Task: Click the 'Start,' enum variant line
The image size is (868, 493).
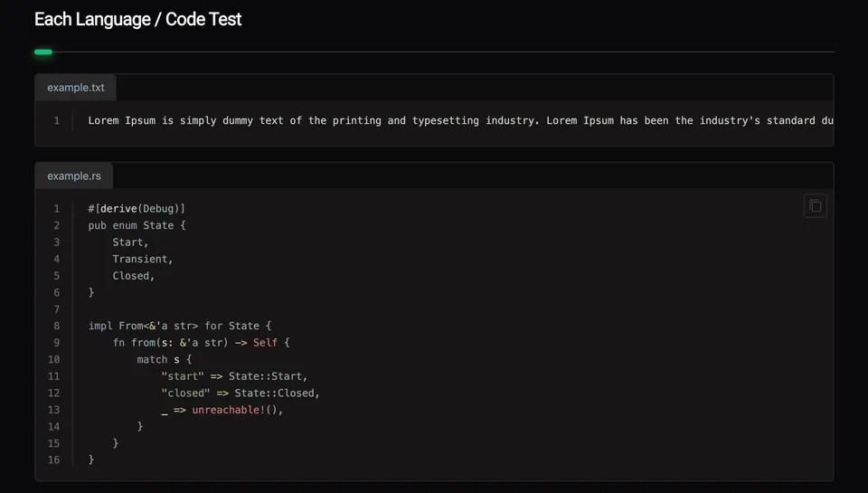Action: (x=130, y=242)
